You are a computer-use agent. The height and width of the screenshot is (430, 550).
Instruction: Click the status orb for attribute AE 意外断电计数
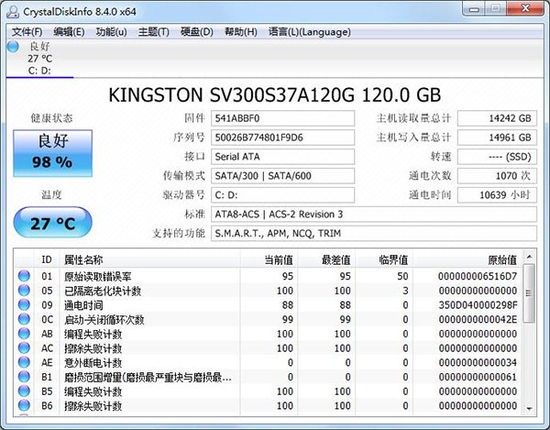24,362
